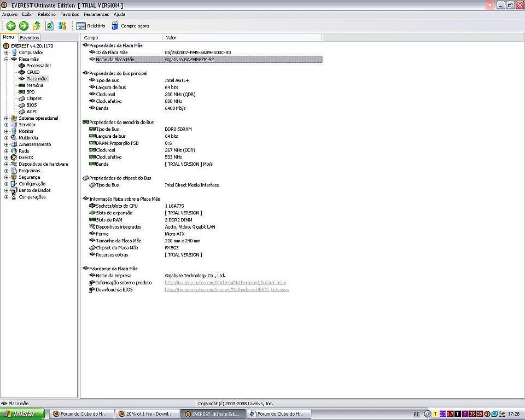Switch to the Menu tab in the sidebar
The image size is (525, 420).
pyautogui.click(x=9, y=37)
